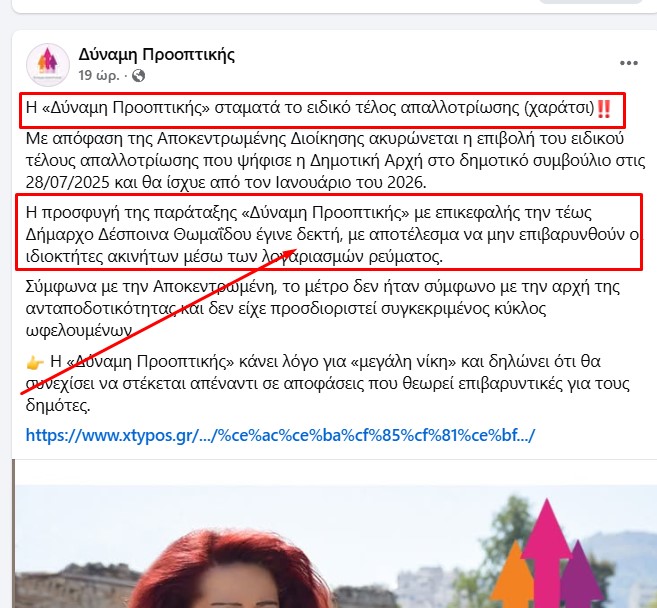Click the Δύναμη Προοπτικής profile picture
The height and width of the screenshot is (608, 657).
(x=48, y=65)
